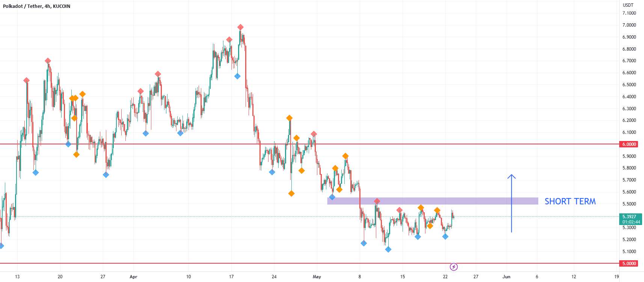Select the SHORT TERM text annotation
The height and width of the screenshot is (282, 644).
coord(570,201)
